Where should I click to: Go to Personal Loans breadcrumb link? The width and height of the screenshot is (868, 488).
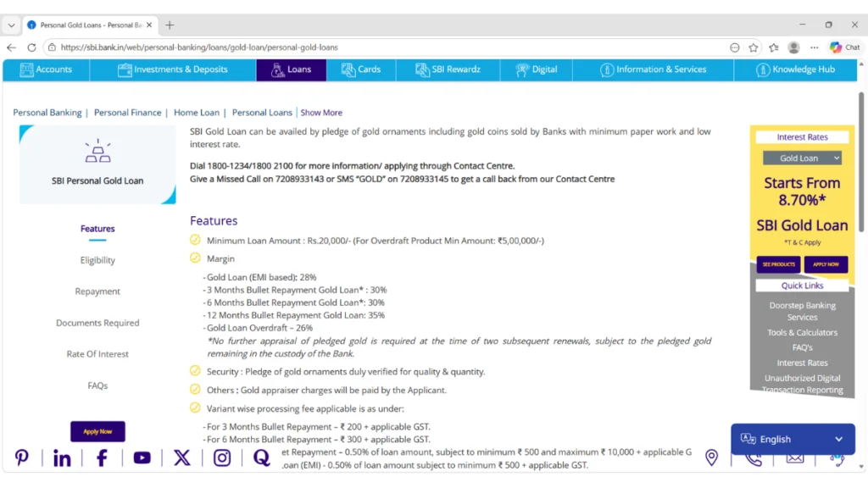click(262, 113)
